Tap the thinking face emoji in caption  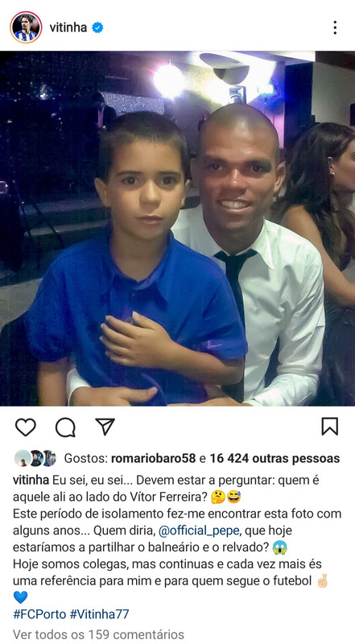pyautogui.click(x=217, y=497)
